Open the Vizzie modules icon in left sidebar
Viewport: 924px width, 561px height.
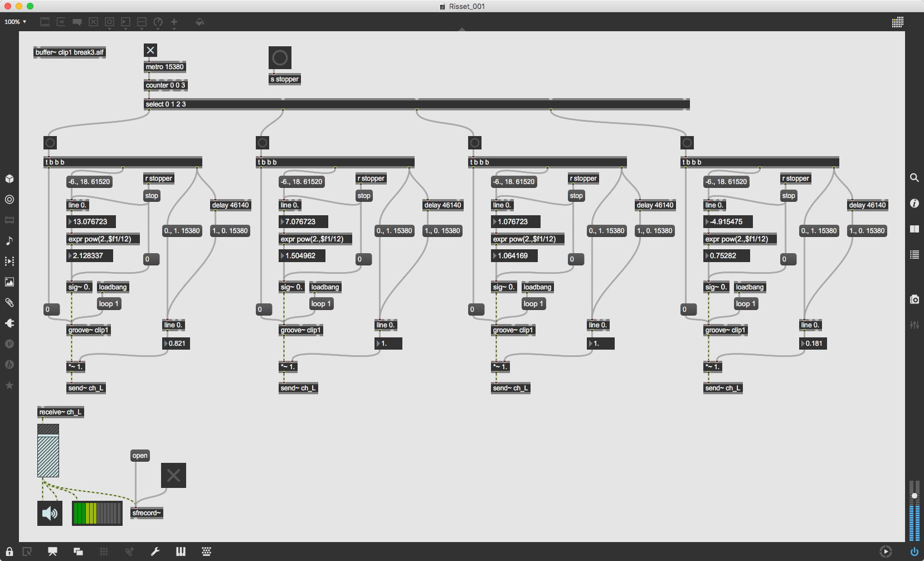tap(9, 344)
